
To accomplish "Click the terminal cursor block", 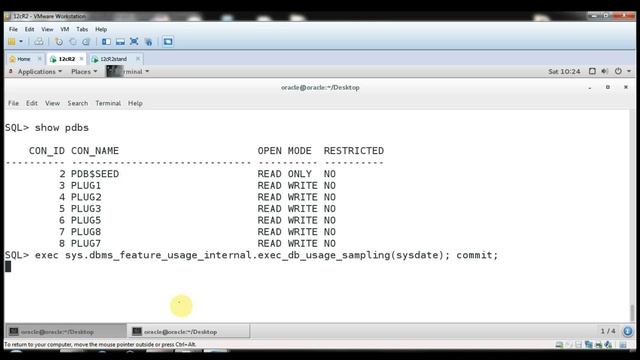I will point(8,267).
